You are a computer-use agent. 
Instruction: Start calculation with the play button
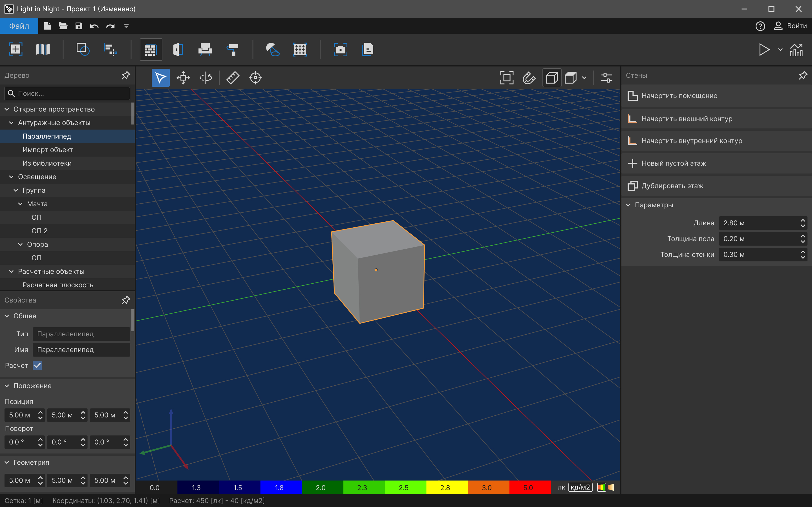[764, 50]
